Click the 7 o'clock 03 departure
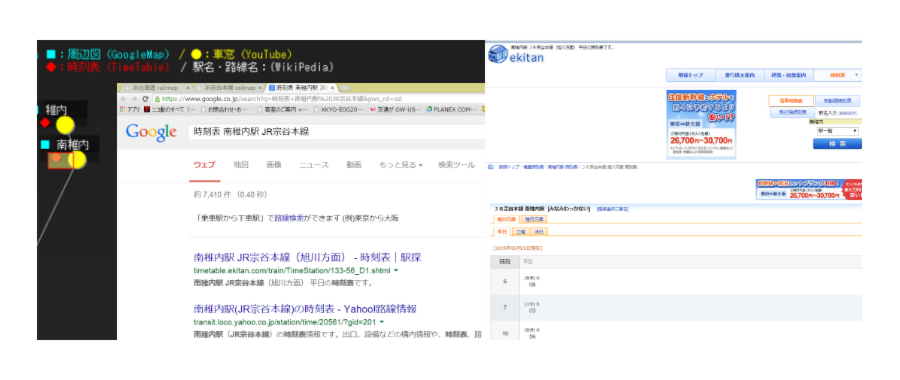Viewport: 900px width, 380px height. [x=532, y=310]
